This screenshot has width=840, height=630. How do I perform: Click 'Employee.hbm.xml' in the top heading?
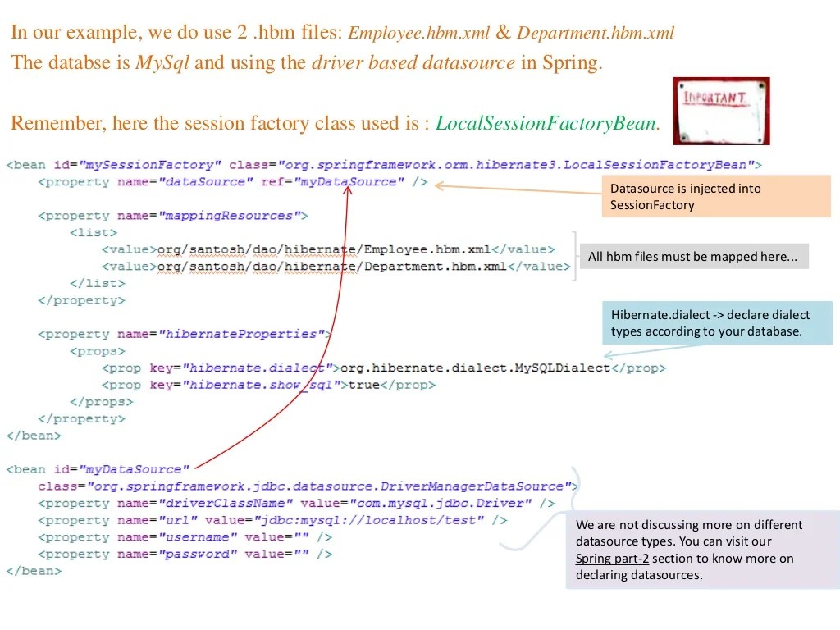point(418,33)
